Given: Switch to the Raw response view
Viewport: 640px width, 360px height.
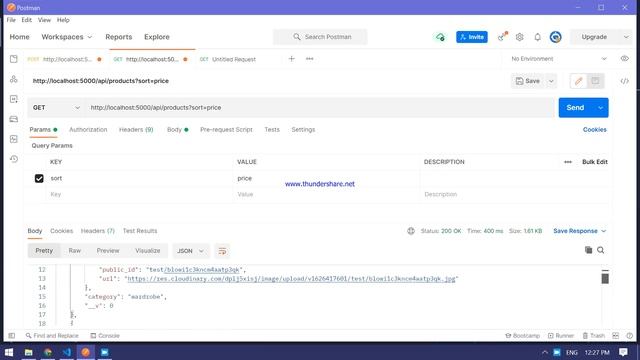Looking at the screenshot, I should [74, 251].
